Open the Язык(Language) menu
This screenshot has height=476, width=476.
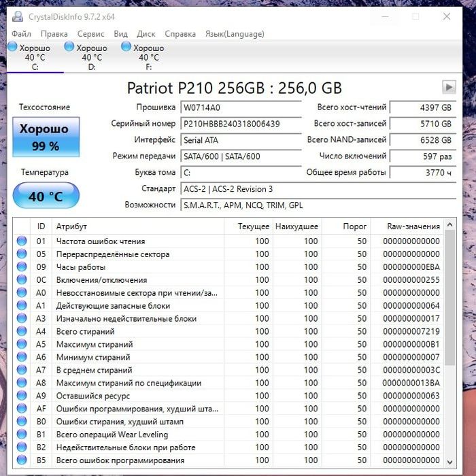(235, 34)
